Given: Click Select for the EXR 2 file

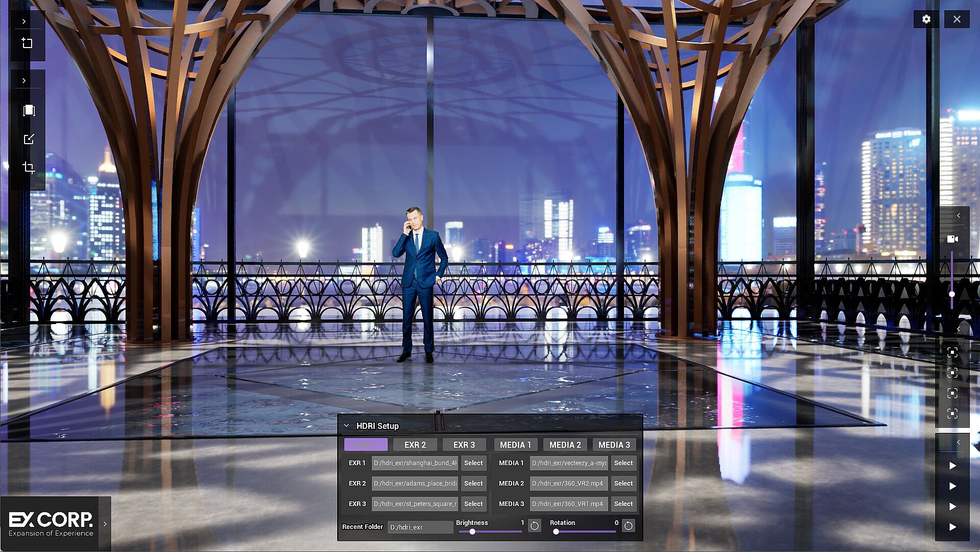Looking at the screenshot, I should pyautogui.click(x=473, y=484).
